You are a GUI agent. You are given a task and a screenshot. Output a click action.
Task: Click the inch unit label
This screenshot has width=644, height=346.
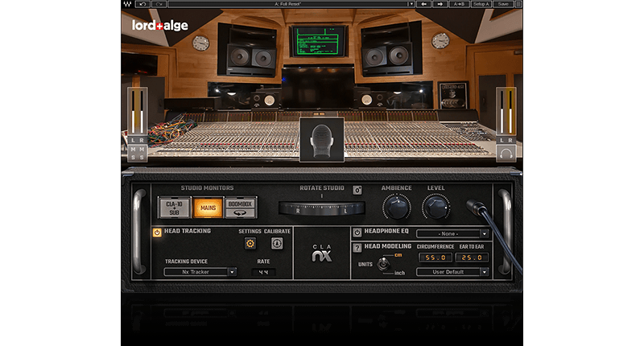point(399,273)
